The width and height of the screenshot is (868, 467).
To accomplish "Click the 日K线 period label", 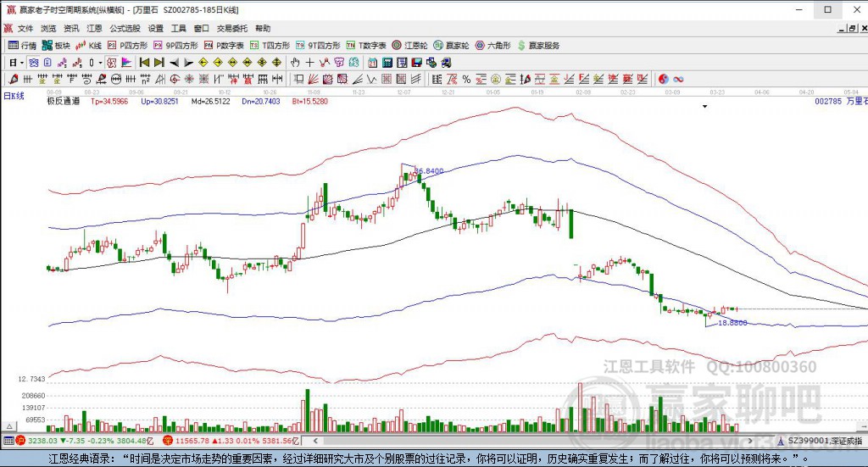I will point(14,96).
